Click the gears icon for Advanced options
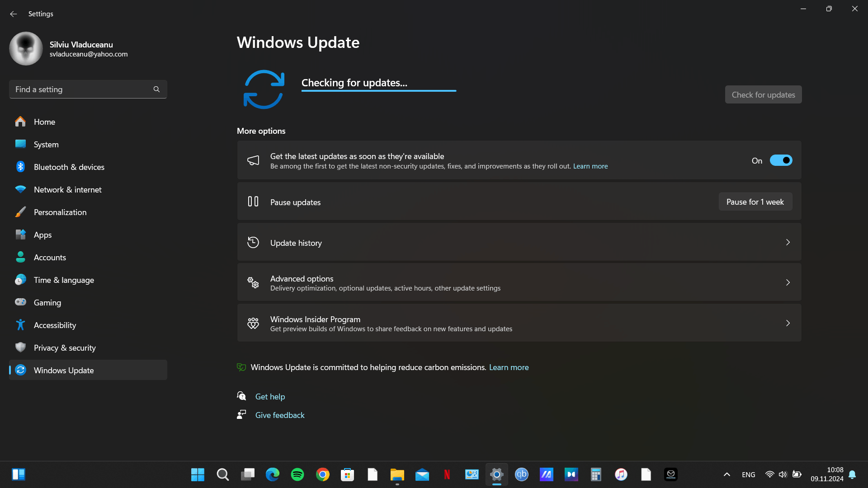The width and height of the screenshot is (868, 488). pyautogui.click(x=253, y=283)
